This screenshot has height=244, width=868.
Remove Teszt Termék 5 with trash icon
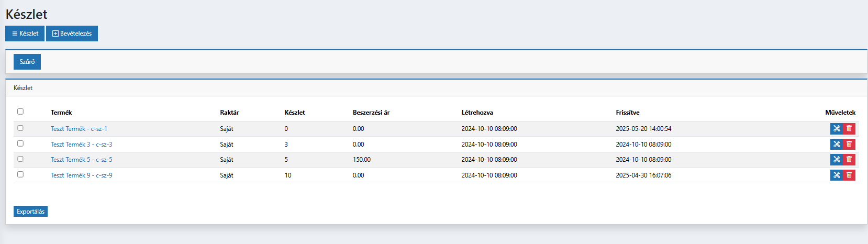point(849,160)
